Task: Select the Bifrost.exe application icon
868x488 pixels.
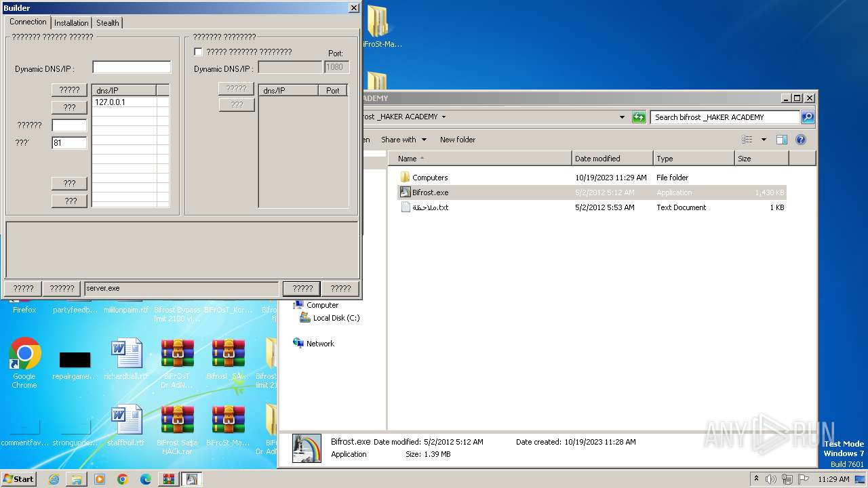Action: click(405, 192)
